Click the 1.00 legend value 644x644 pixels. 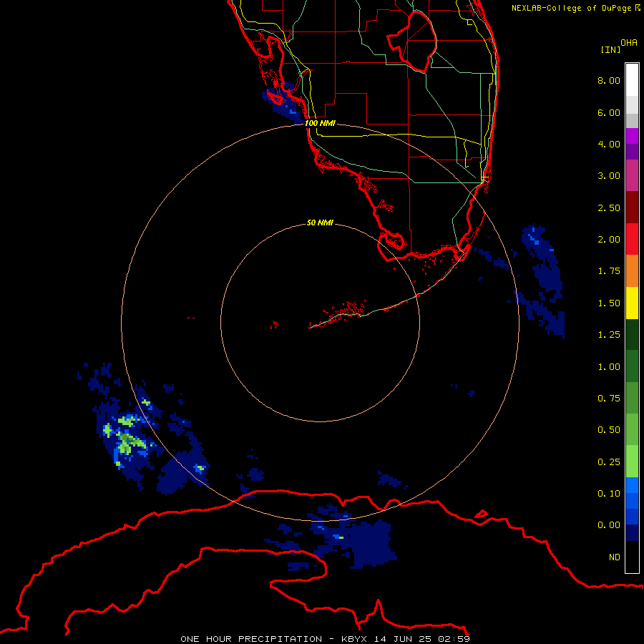point(609,367)
